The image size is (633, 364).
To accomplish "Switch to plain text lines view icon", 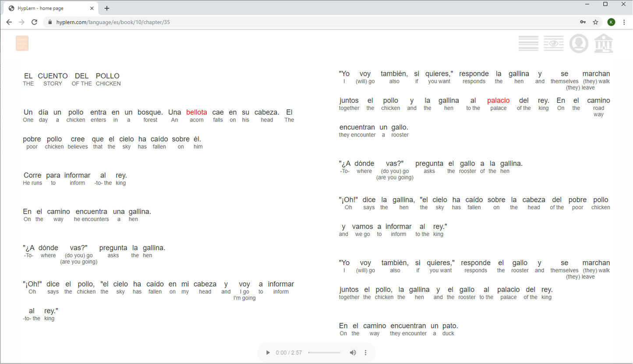I will [x=528, y=43].
